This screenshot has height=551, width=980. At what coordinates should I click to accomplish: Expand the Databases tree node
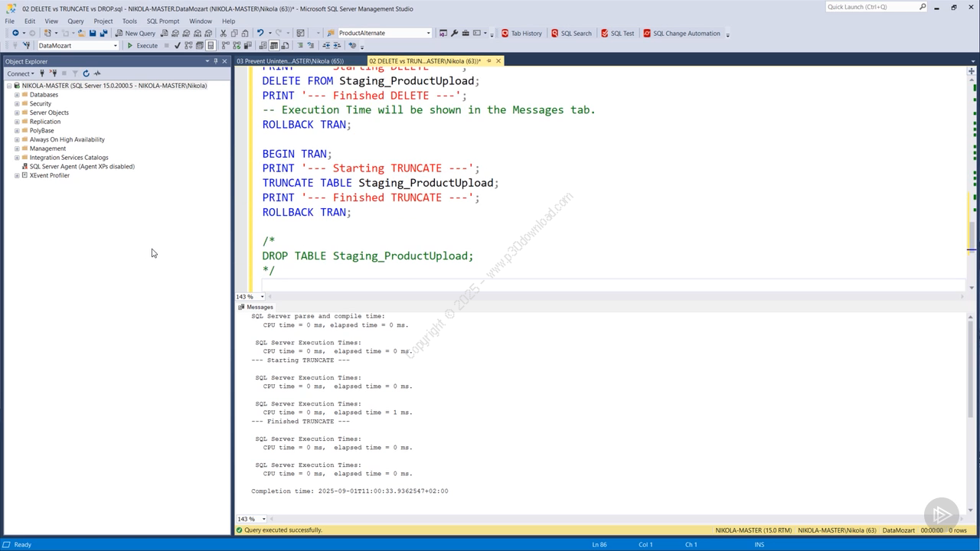coord(17,95)
